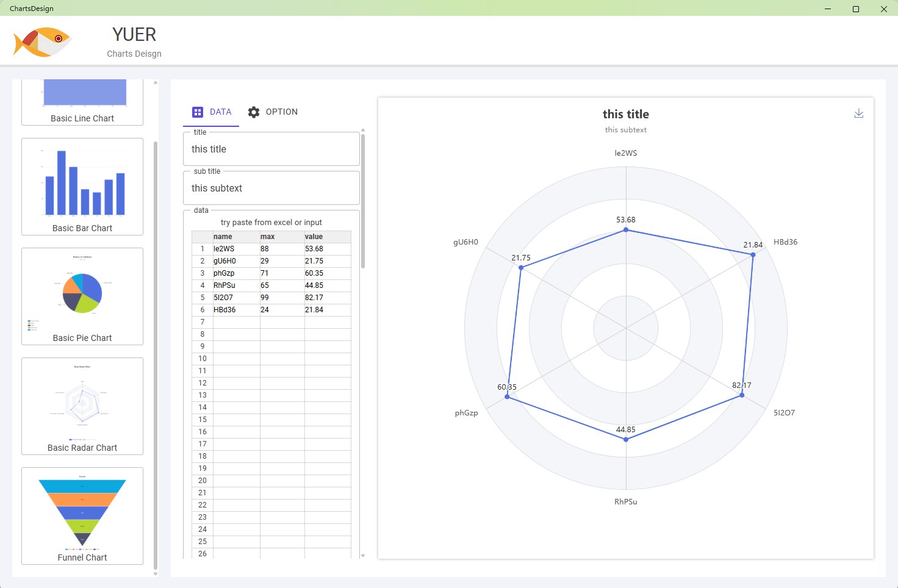Image resolution: width=898 pixels, height=588 pixels.
Task: Click the radar data point labeled 53.68
Action: [626, 230]
